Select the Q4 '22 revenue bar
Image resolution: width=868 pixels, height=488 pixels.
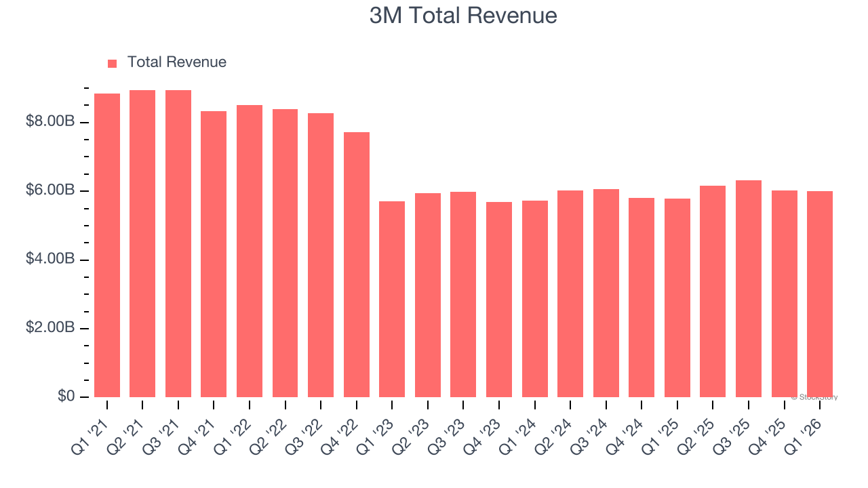357,264
